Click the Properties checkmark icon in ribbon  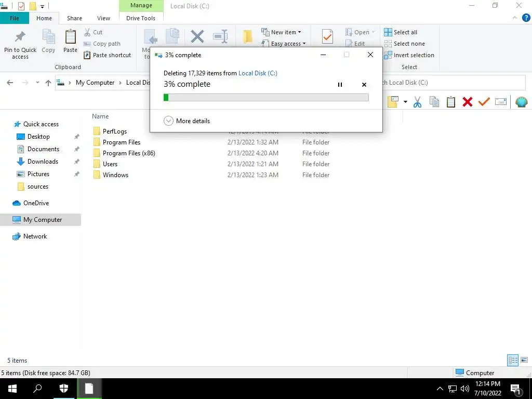[x=327, y=36]
